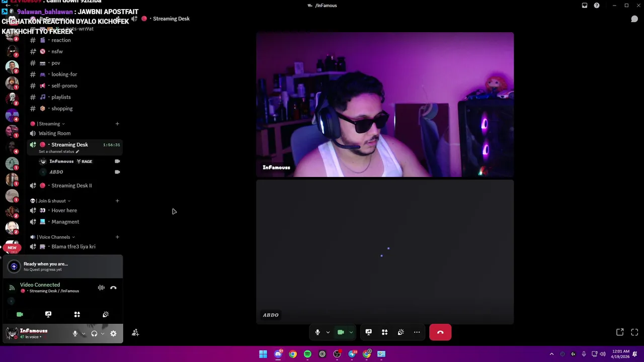This screenshot has height=362, width=644.
Task: Open taskbar clock showing 12:01 AM
Action: pos(621,354)
